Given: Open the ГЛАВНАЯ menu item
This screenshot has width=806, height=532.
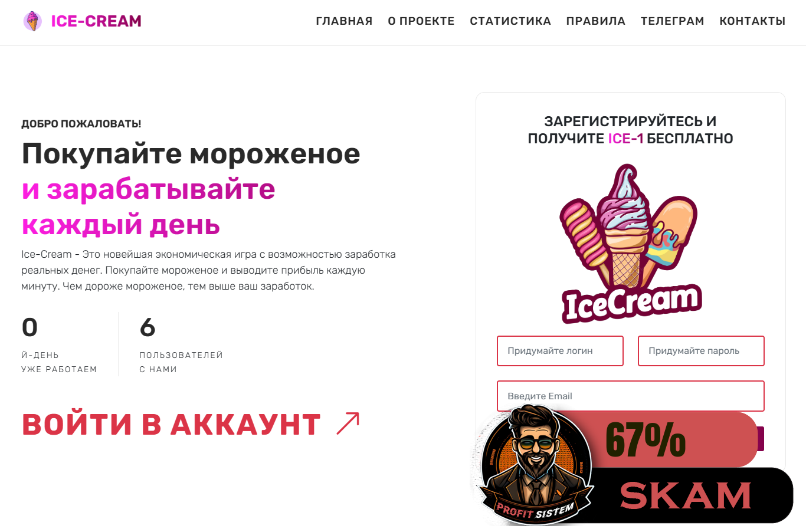Looking at the screenshot, I should (344, 21).
